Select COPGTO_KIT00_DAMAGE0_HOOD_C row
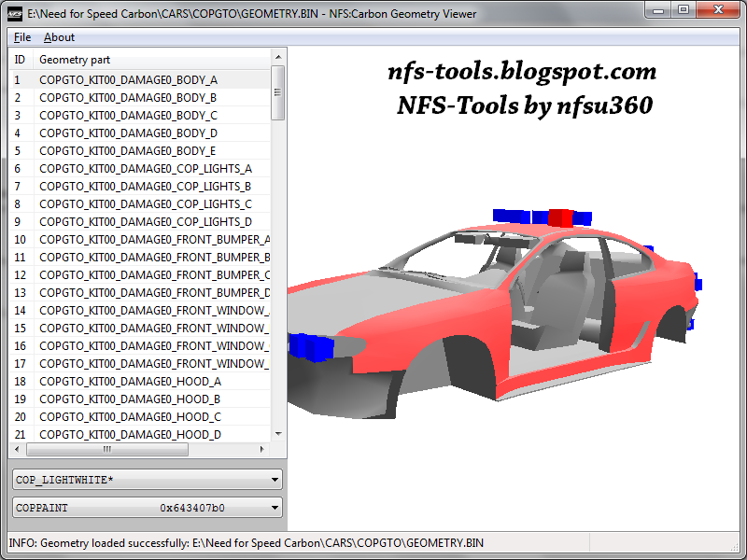Image resolution: width=747 pixels, height=560 pixels. tap(140, 416)
